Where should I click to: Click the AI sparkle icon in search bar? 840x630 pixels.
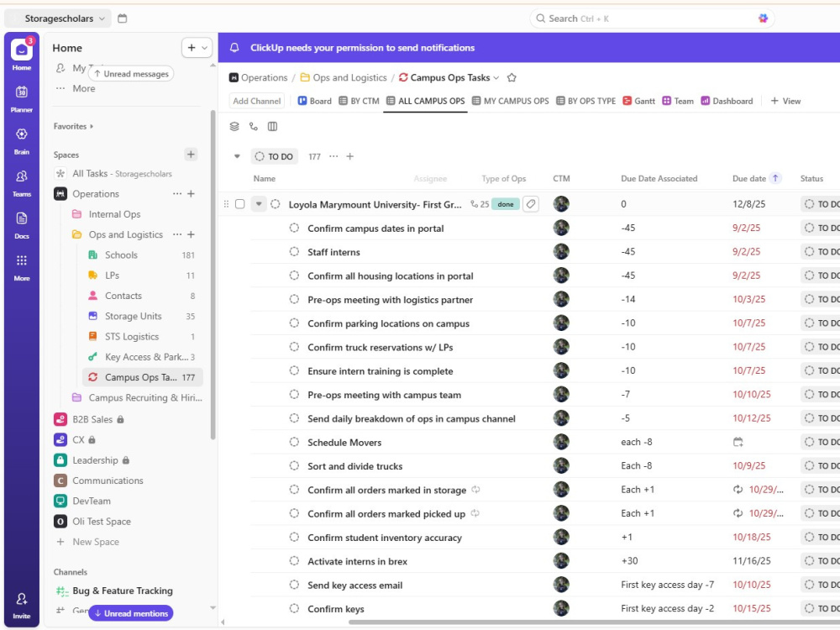[763, 18]
